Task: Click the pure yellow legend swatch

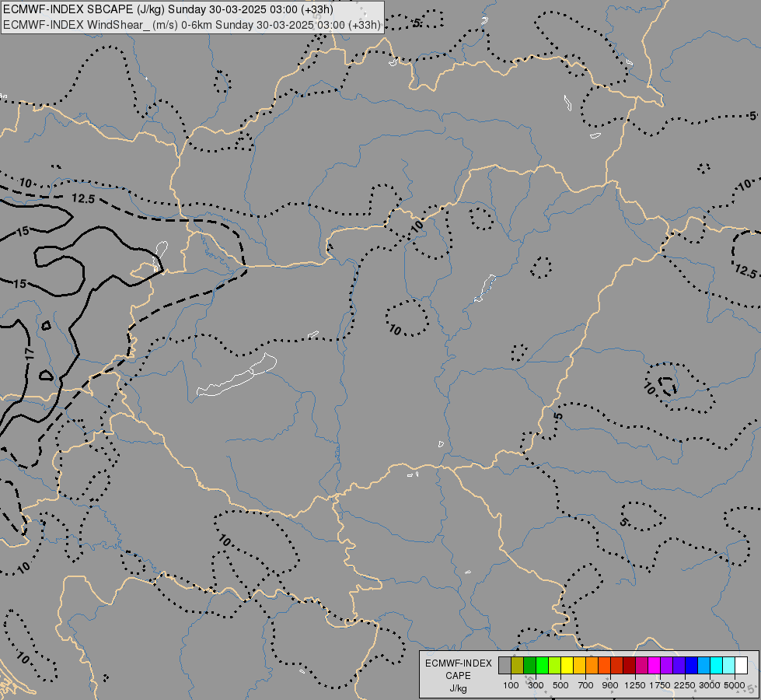Action: 567,665
